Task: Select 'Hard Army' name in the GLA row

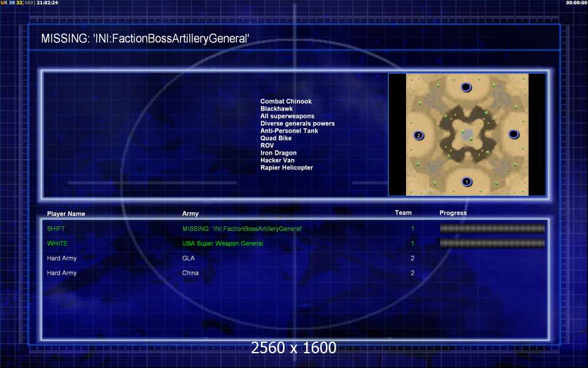Action: point(61,258)
